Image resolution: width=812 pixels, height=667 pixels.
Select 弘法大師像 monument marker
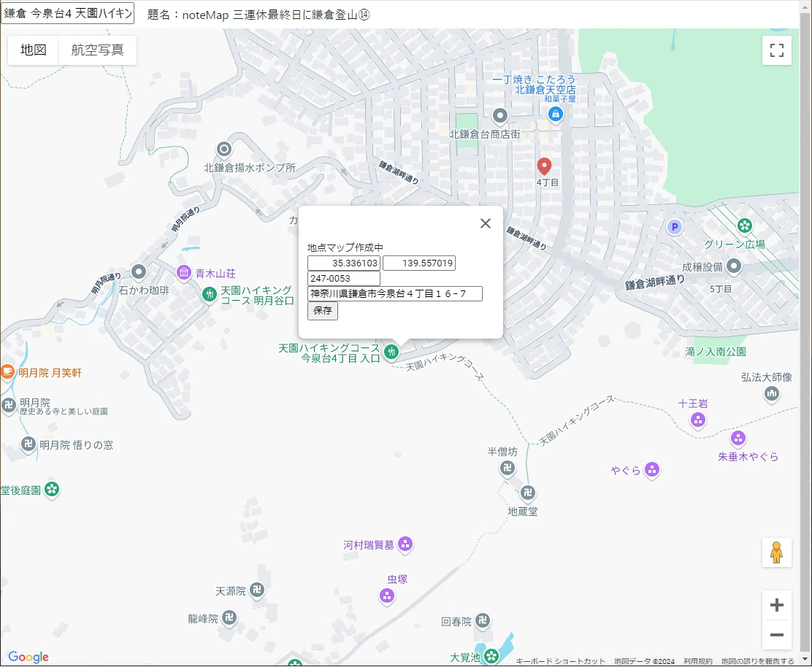click(x=772, y=394)
